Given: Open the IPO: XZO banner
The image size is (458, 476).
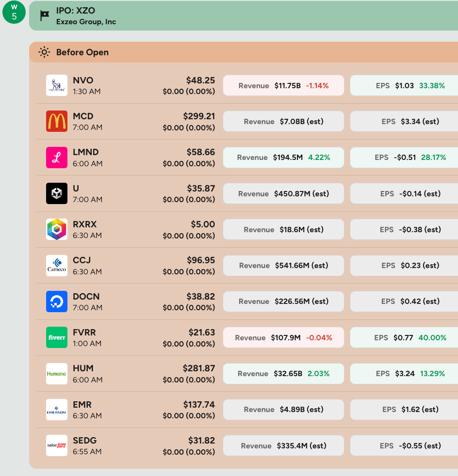Looking at the screenshot, I should [244, 16].
